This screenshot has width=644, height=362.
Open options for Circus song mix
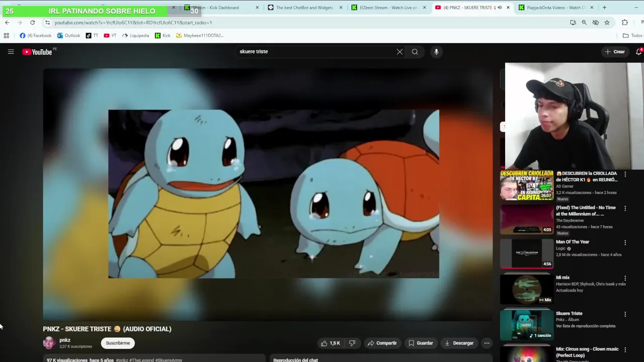coord(625,349)
